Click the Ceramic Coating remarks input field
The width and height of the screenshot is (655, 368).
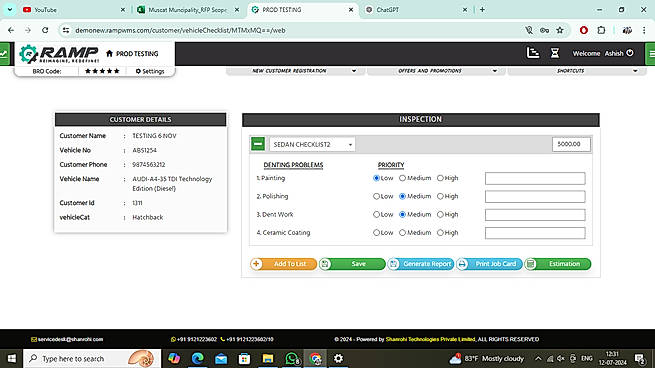[535, 233]
